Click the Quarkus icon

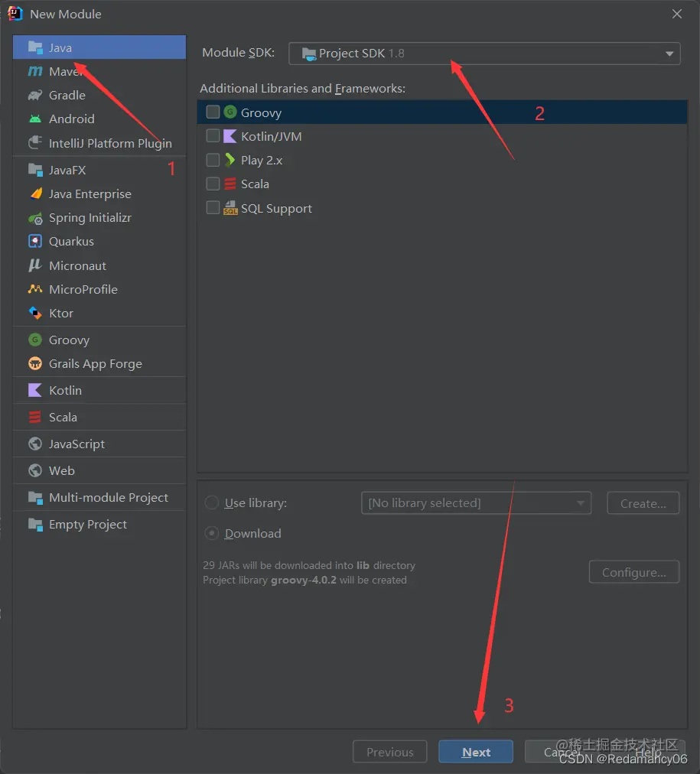[35, 242]
